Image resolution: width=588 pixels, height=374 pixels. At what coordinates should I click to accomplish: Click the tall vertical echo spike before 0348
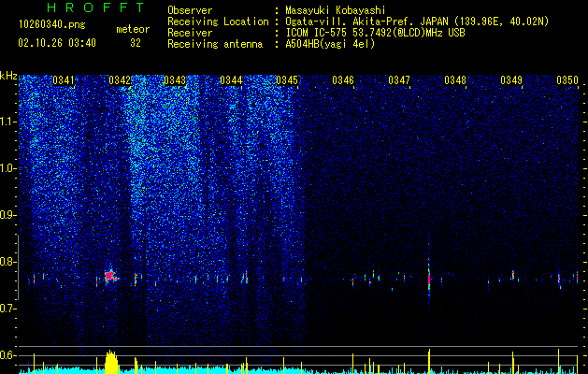click(x=429, y=280)
